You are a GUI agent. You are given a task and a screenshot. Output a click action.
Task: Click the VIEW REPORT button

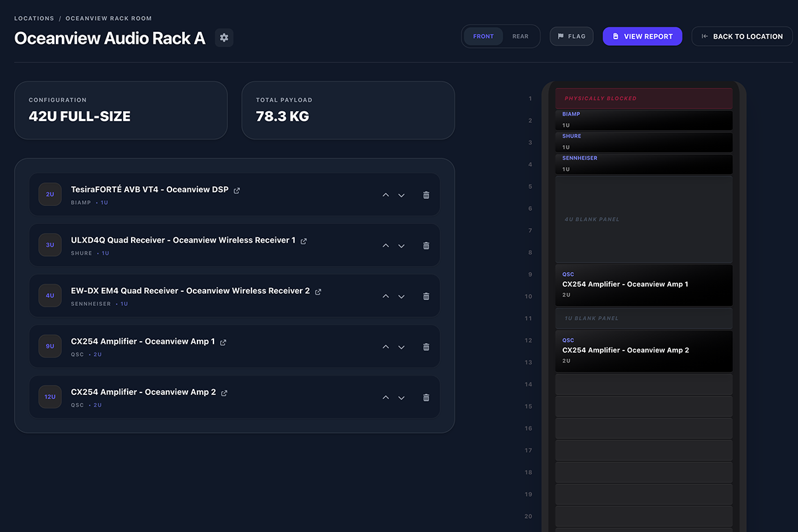(642, 36)
